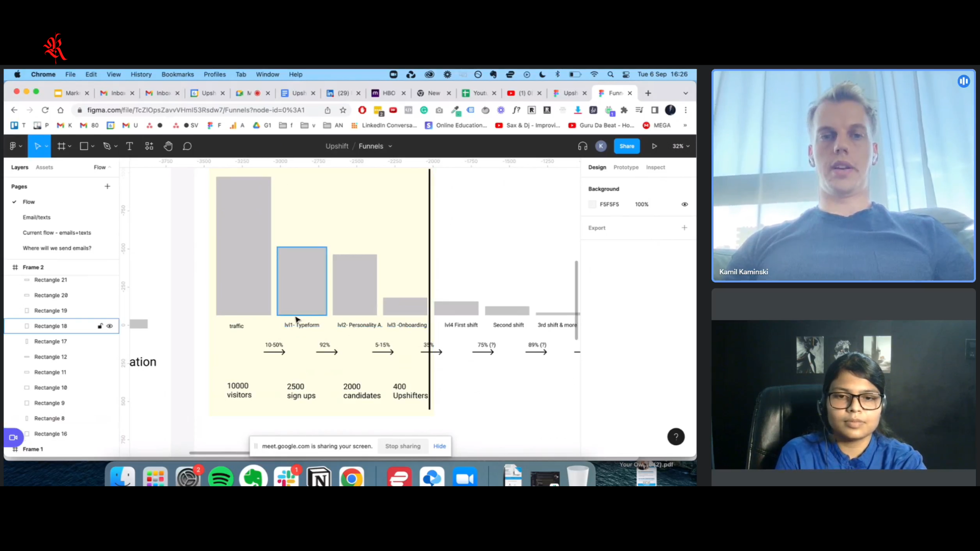Screen dimensions: 980x551
Task: Click Stop sharing in the notification
Action: tap(403, 446)
